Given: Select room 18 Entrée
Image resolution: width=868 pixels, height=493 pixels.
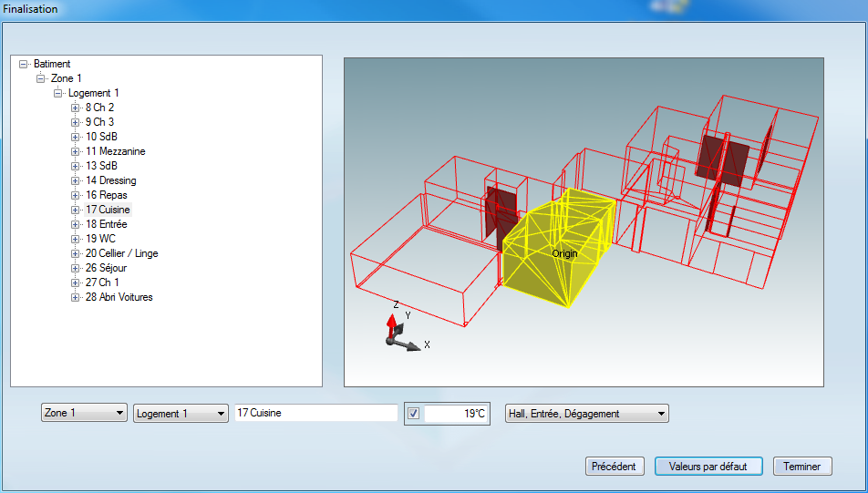Looking at the screenshot, I should click(x=107, y=224).
